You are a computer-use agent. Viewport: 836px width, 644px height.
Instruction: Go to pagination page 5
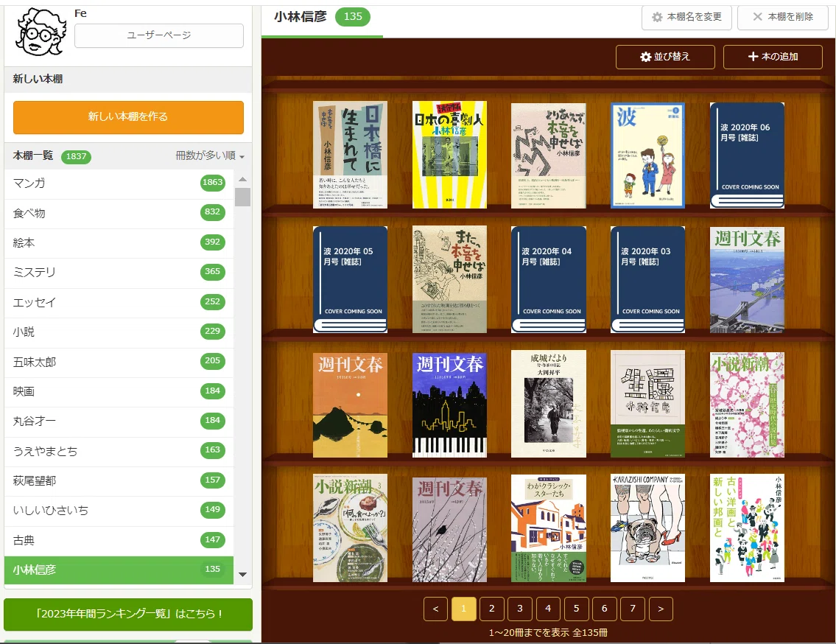576,609
